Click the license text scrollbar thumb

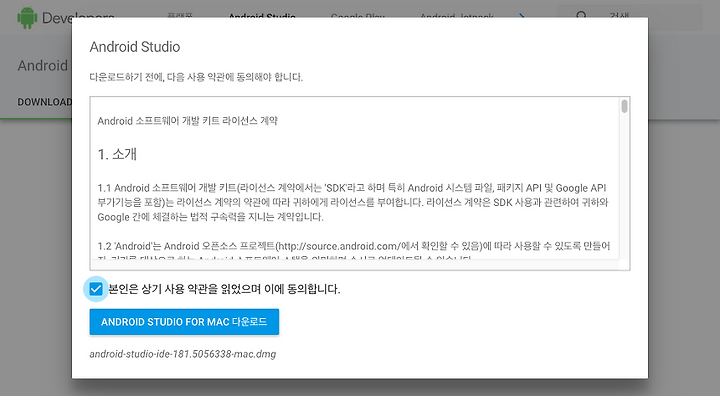click(624, 106)
